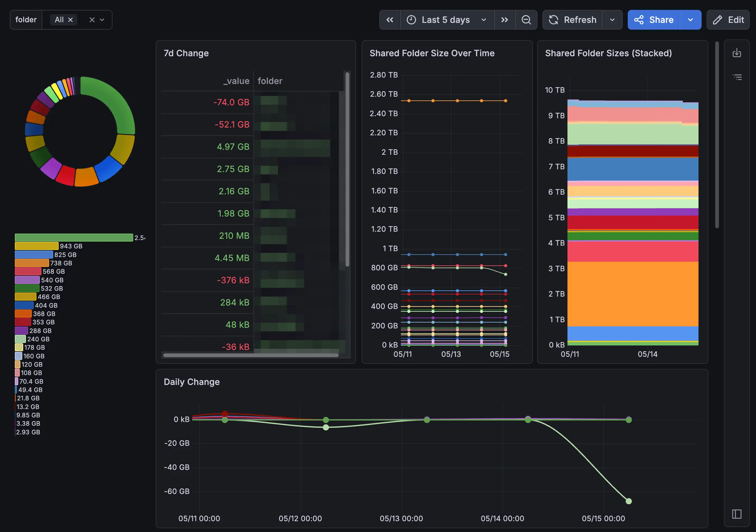The height and width of the screenshot is (532, 756).
Task: Clear the folder variable selection
Action: click(x=92, y=20)
